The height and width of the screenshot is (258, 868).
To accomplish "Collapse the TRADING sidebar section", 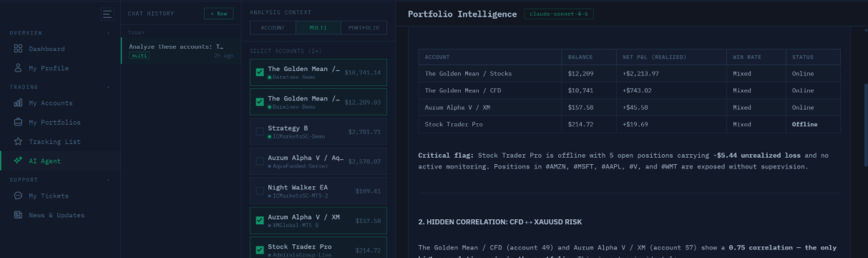I will [x=108, y=87].
